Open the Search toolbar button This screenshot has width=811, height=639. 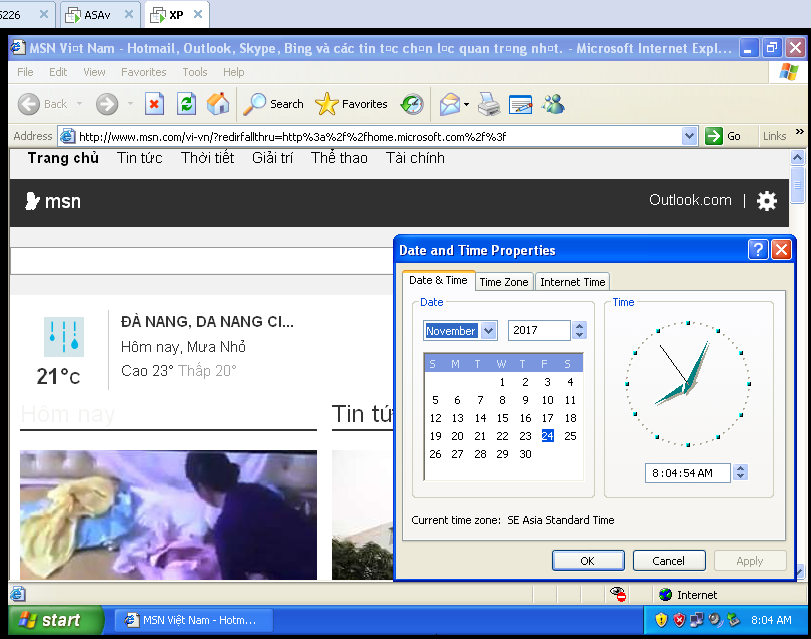273,104
